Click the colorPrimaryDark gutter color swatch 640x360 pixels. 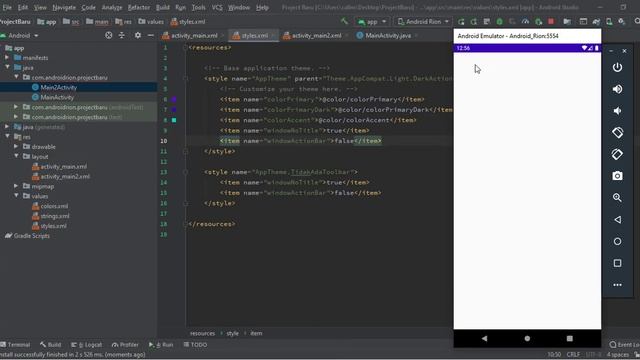point(174,109)
